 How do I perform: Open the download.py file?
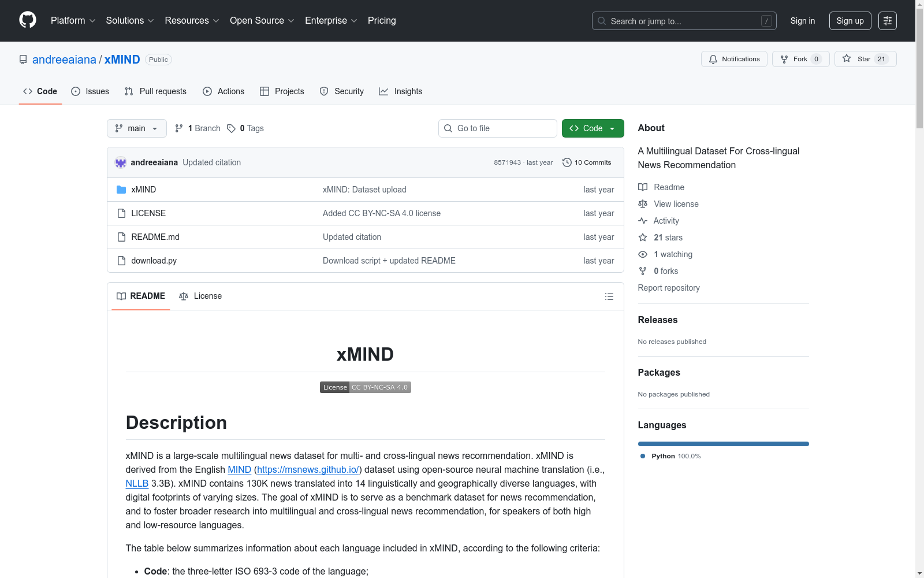pyautogui.click(x=154, y=261)
